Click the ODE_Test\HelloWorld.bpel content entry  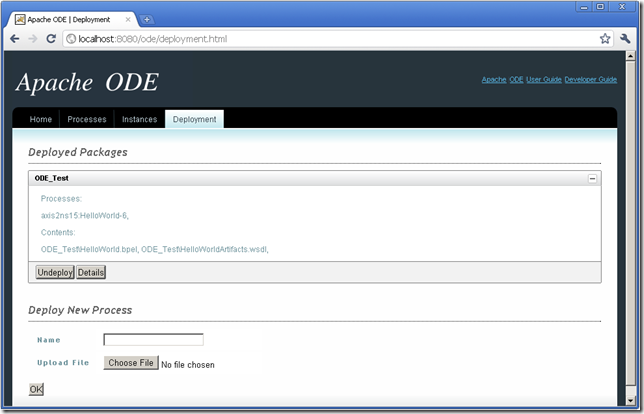click(89, 249)
